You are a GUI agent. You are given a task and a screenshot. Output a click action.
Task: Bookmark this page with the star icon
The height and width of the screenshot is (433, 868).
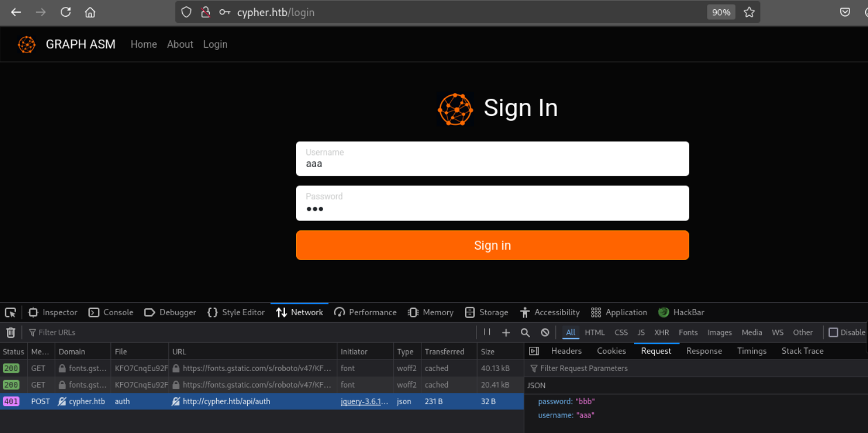749,12
